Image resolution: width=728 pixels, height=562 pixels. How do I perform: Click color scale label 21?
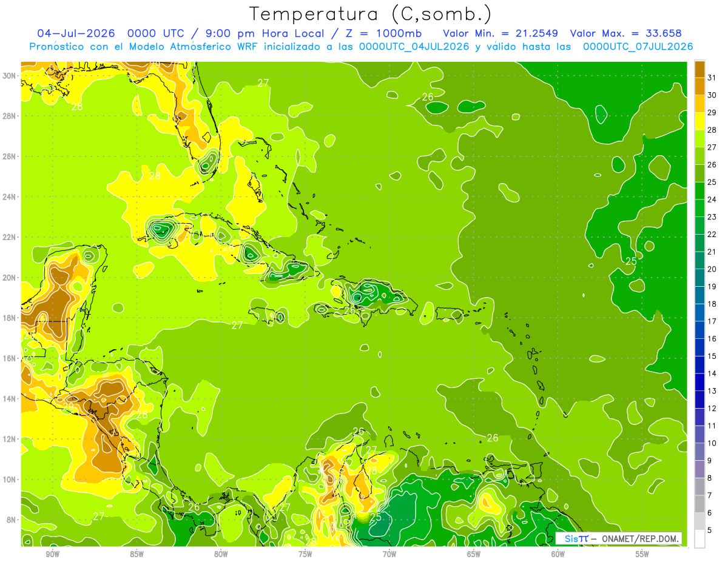click(712, 252)
